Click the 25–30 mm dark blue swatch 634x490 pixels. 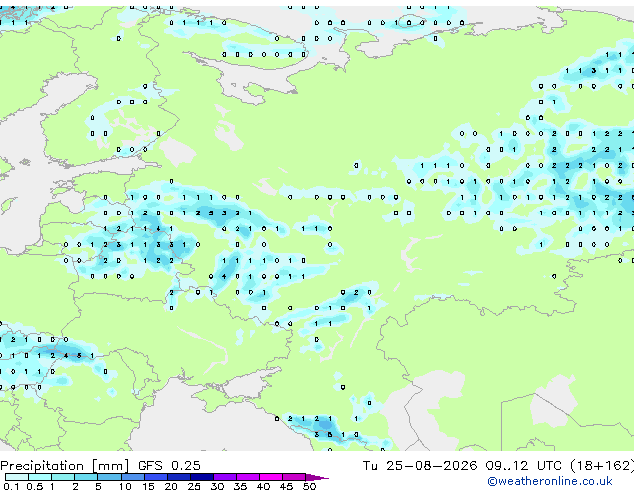[201, 477]
